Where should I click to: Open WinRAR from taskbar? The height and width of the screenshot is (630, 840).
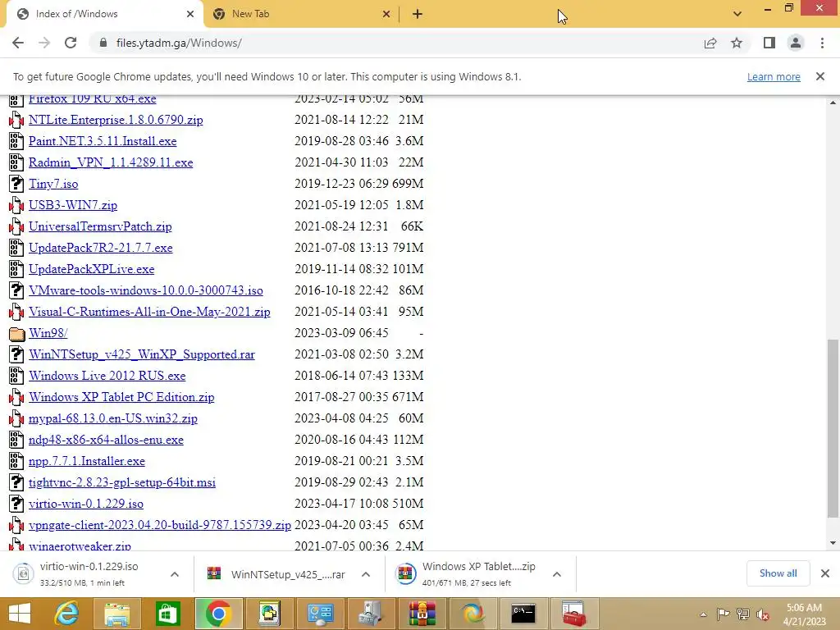(422, 614)
